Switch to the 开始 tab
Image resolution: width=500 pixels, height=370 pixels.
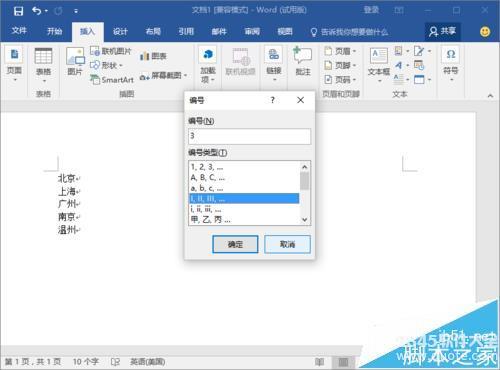(54, 31)
